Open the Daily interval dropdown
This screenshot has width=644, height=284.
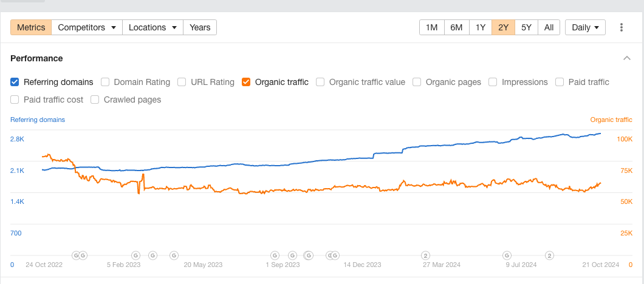click(585, 27)
